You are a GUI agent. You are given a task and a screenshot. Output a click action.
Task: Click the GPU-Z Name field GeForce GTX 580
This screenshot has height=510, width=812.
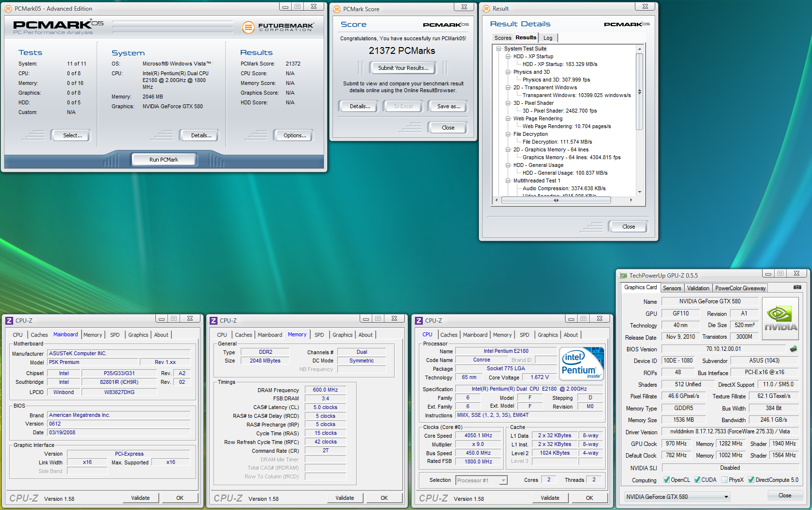(710, 301)
